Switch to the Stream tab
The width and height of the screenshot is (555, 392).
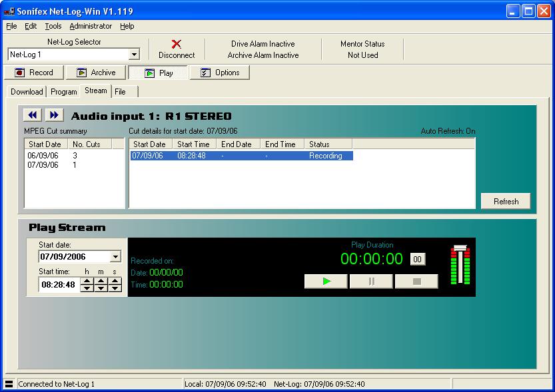point(95,91)
